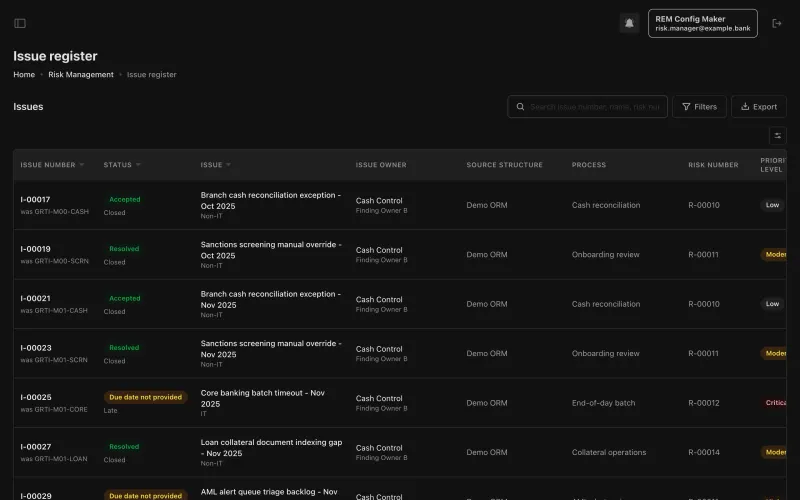
Task: Click Demo ORM in I-00027 row
Action: click(487, 453)
